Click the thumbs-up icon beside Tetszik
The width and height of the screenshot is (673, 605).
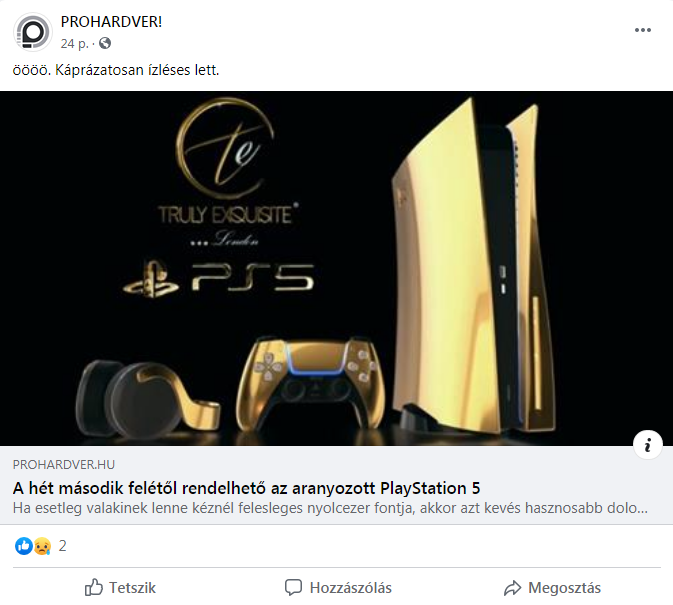(x=94, y=587)
